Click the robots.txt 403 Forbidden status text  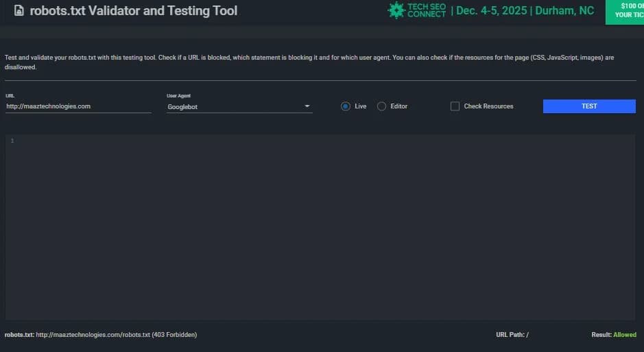tap(101, 335)
